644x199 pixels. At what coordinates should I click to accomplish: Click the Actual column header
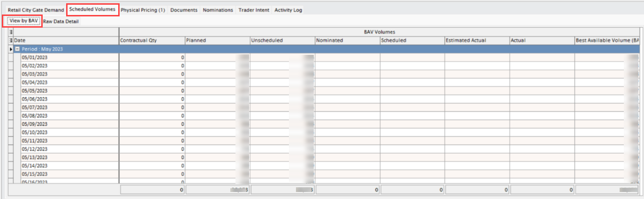point(542,41)
